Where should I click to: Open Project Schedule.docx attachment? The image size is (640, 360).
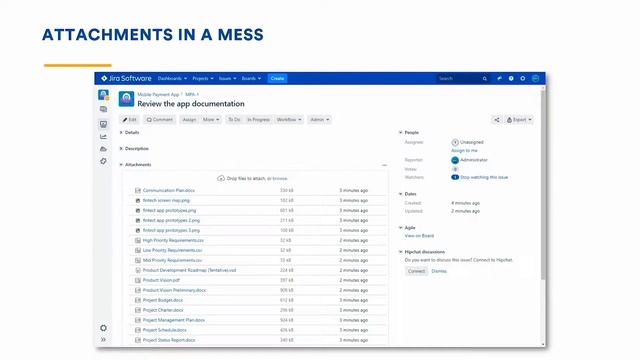pos(164,330)
